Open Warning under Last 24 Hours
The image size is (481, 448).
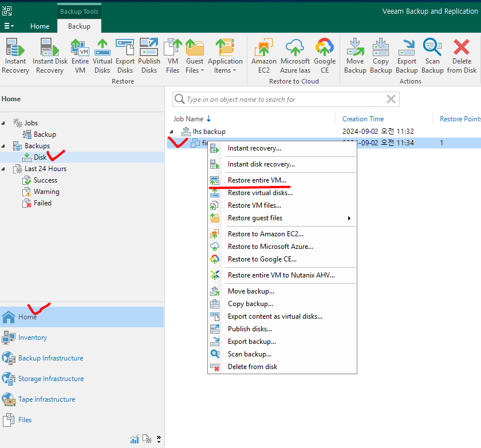46,192
